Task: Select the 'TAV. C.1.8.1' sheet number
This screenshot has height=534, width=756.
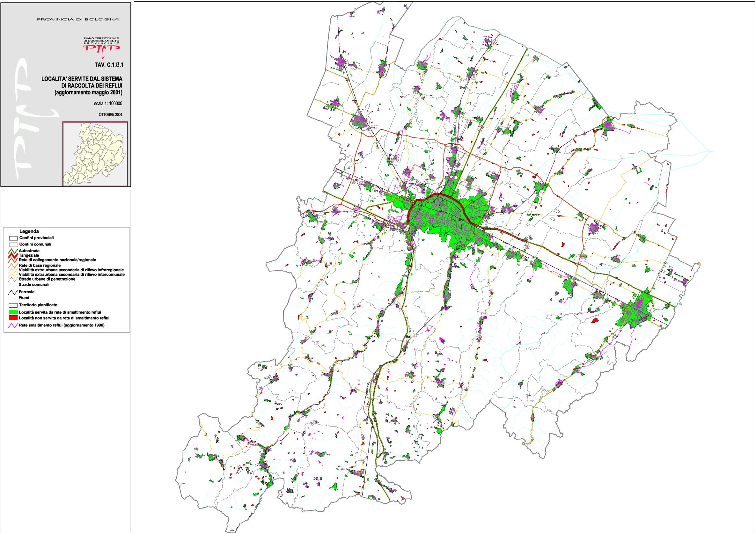Action: [109, 65]
